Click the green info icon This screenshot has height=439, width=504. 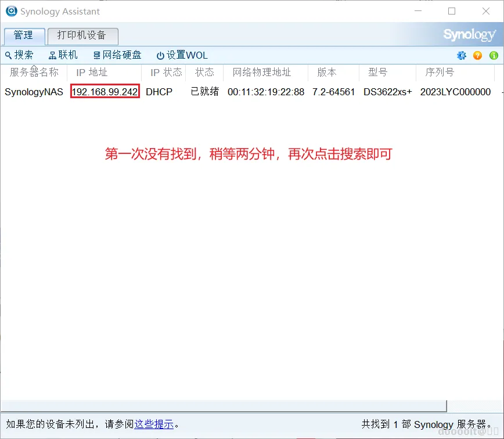pyautogui.click(x=493, y=55)
